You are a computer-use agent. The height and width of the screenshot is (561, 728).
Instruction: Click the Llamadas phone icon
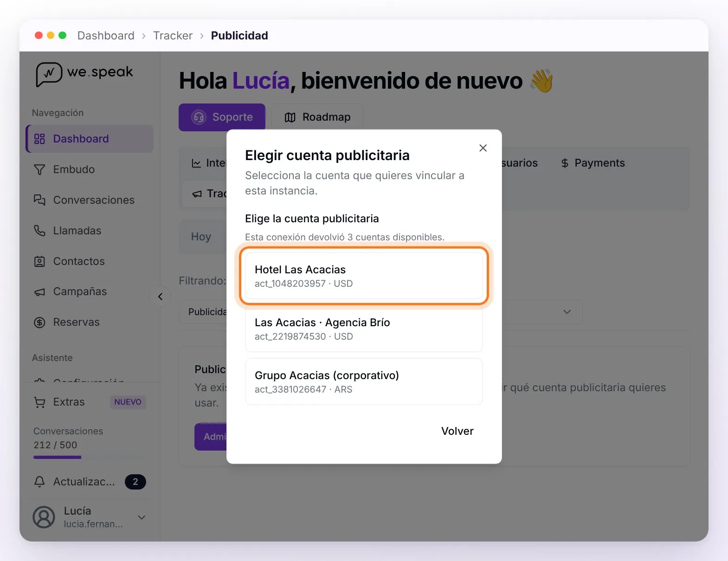click(39, 231)
